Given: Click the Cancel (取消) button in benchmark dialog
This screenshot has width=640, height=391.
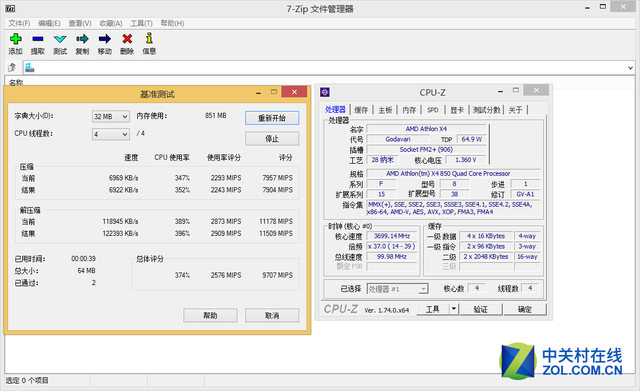Looking at the screenshot, I should click(272, 315).
